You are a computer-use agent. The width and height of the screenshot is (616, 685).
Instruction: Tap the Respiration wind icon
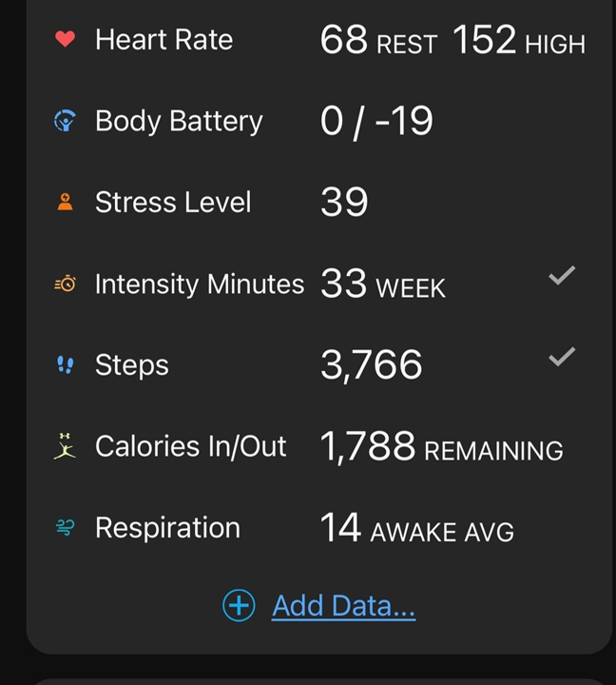[x=65, y=527]
